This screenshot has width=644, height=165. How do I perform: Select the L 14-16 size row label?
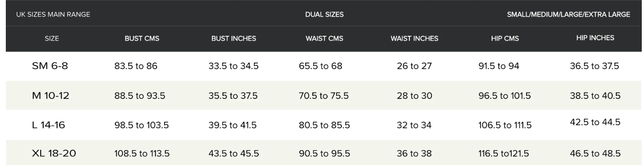48,125
